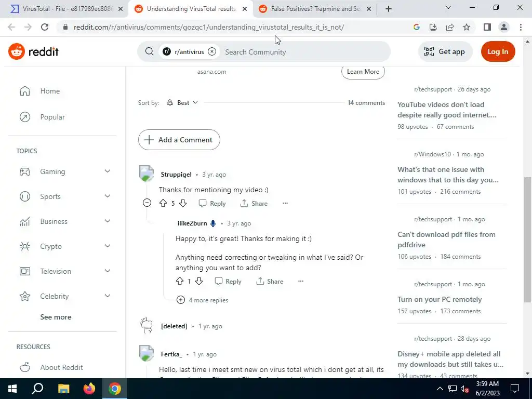Image resolution: width=532 pixels, height=399 pixels.
Task: Share Struppigel's comment
Action: point(254,203)
